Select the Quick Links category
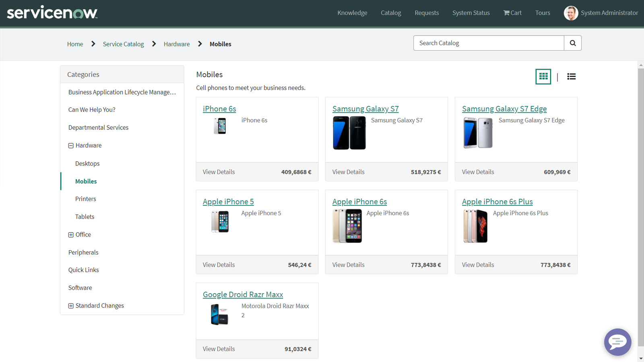This screenshot has width=644, height=362. 83,270
